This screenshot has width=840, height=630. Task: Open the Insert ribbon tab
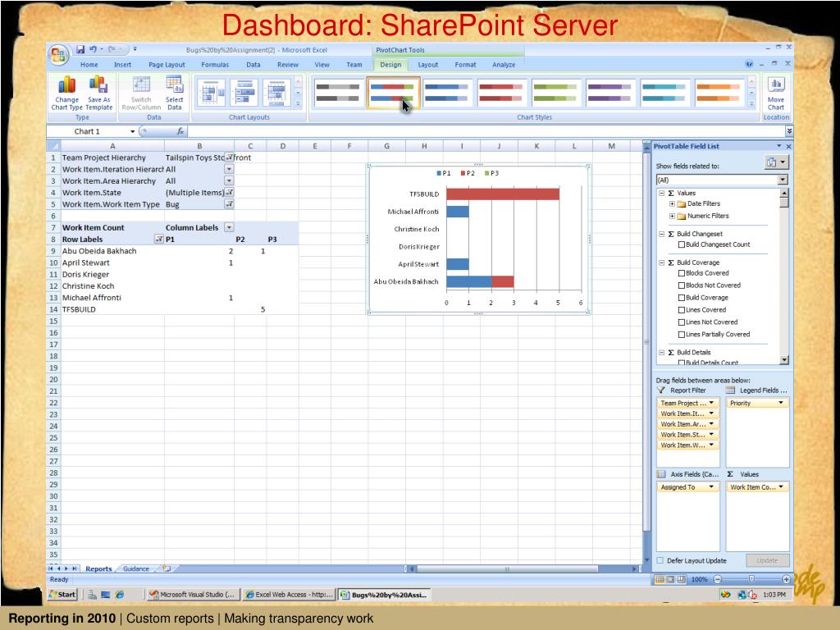coord(123,65)
